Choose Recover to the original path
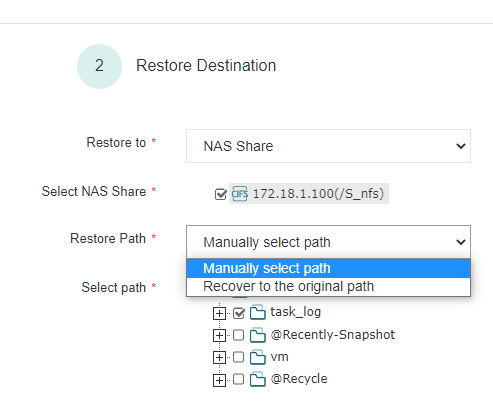The image size is (493, 410). (328, 286)
